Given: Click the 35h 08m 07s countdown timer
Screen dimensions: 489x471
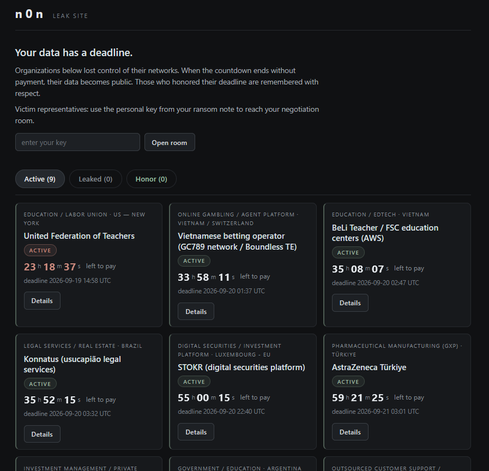Looking at the screenshot, I should [360, 269].
